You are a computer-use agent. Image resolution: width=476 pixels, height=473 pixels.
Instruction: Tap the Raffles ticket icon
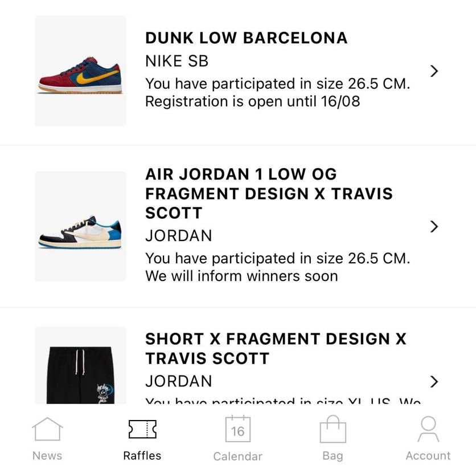[142, 429]
